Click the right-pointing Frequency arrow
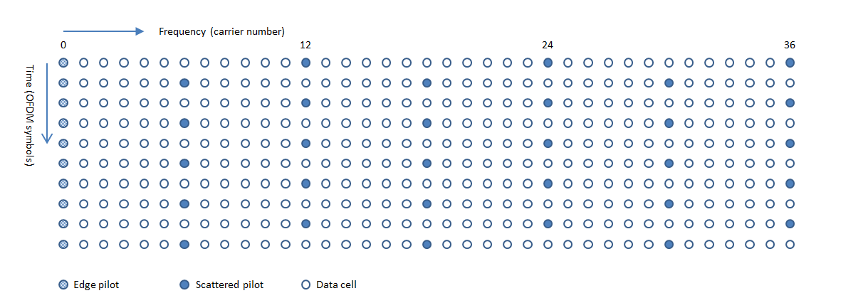The height and width of the screenshot is (303, 868). 104,31
